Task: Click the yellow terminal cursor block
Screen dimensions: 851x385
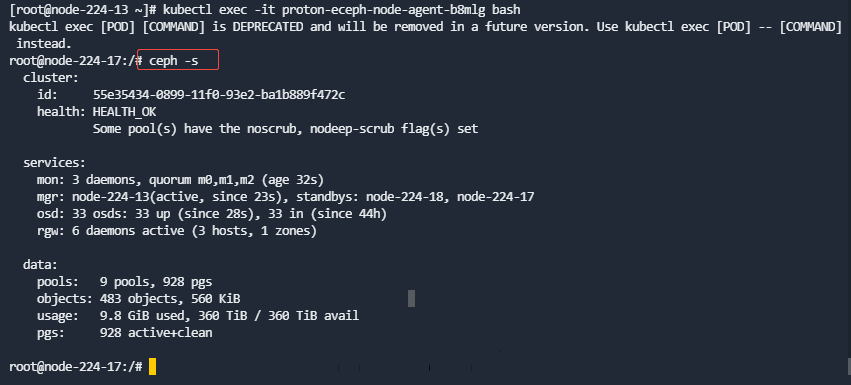Action: (x=153, y=367)
